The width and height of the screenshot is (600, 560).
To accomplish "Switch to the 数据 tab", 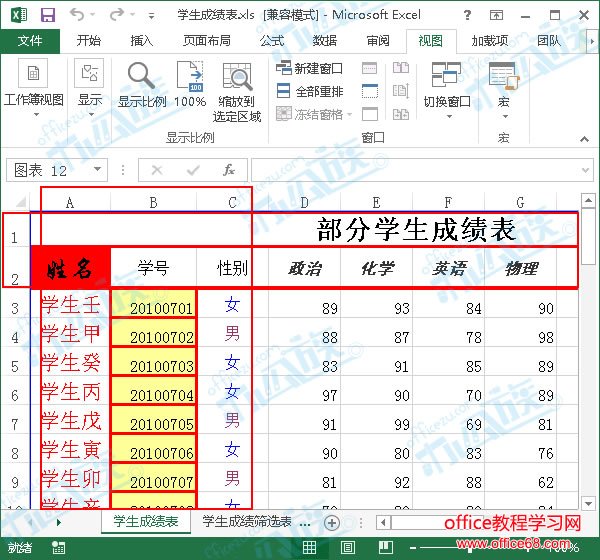I will (325, 41).
